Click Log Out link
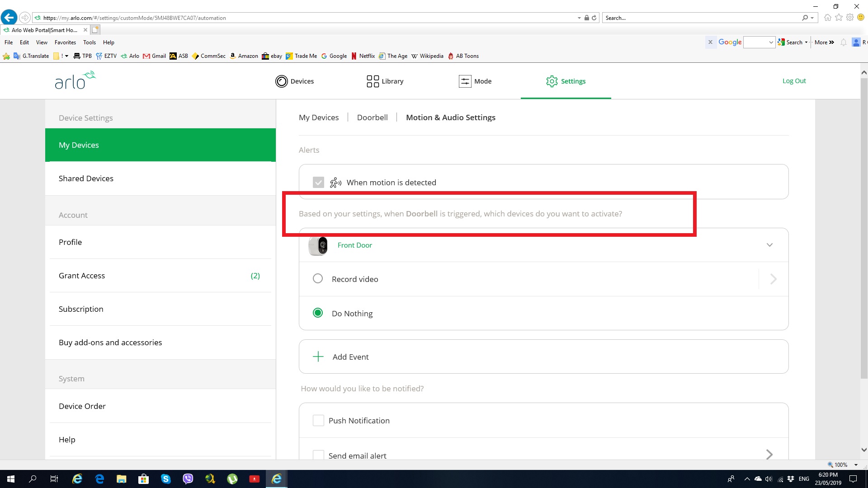Image resolution: width=868 pixels, height=488 pixels. 794,80
